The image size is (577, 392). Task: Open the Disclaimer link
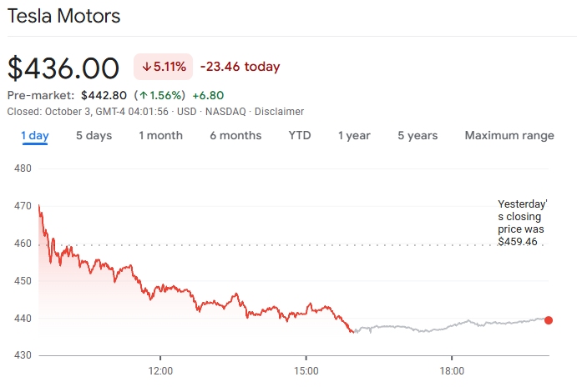[x=279, y=112]
